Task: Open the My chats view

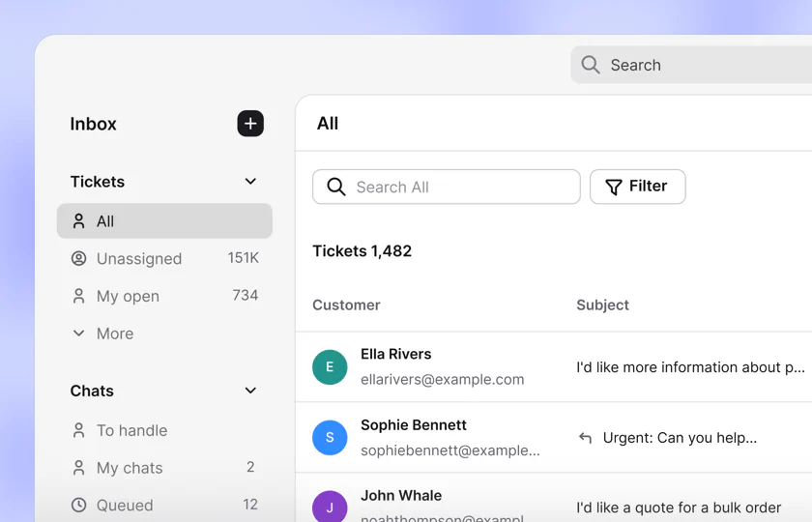Action: coord(164,468)
